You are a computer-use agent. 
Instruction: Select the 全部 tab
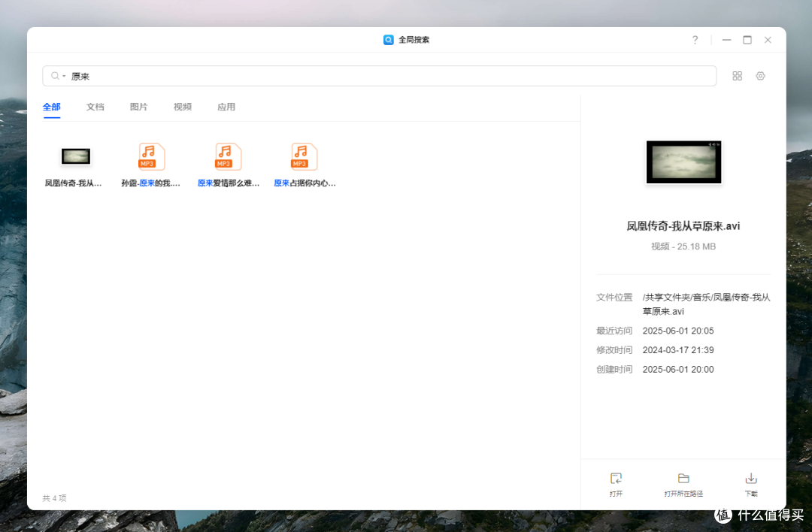pos(51,107)
